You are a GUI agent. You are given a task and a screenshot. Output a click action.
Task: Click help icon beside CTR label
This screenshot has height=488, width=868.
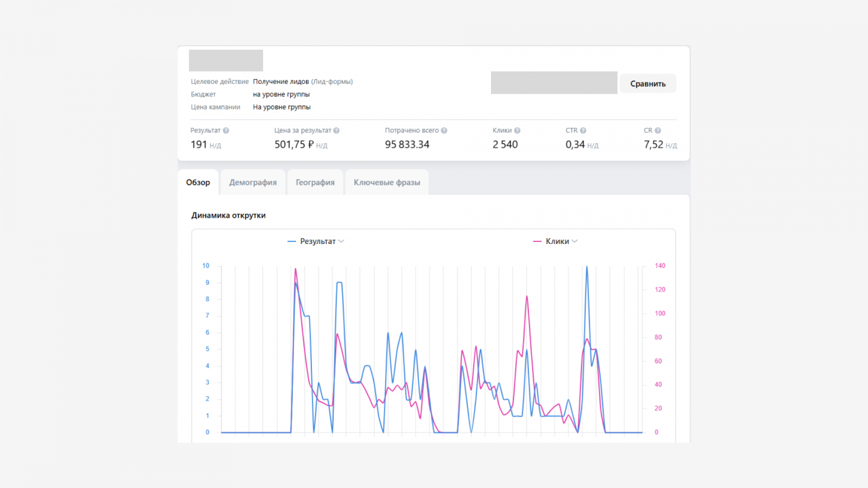583,131
